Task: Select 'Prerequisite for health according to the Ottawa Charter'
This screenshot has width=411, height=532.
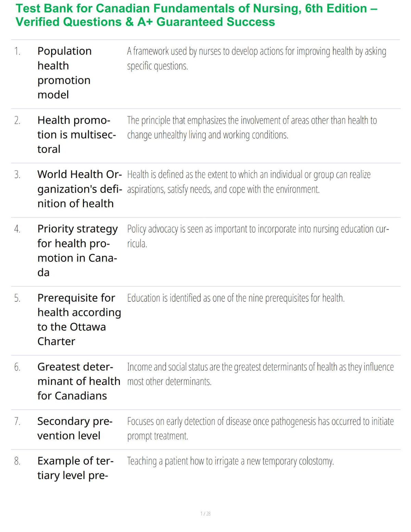Action: point(79,320)
